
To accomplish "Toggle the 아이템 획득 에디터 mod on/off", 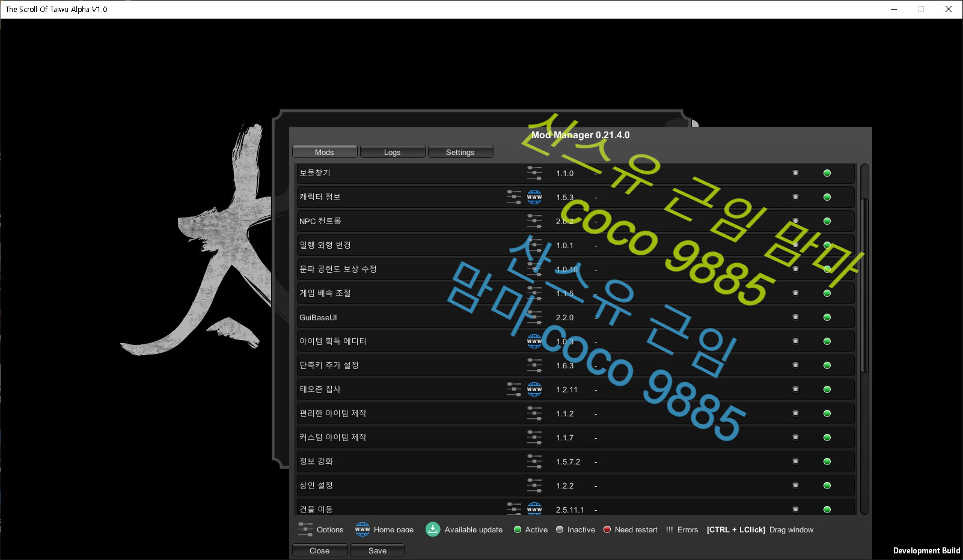I will click(795, 341).
